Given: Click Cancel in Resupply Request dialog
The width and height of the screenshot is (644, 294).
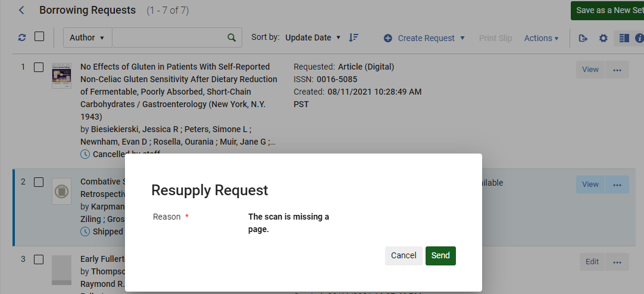Looking at the screenshot, I should (404, 255).
